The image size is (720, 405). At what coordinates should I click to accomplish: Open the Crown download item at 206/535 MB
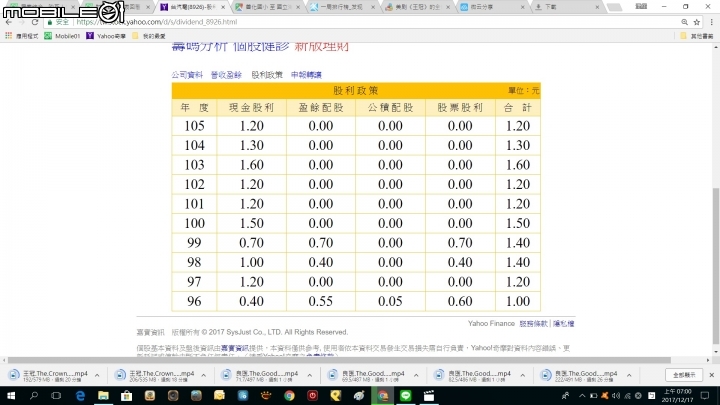point(155,376)
